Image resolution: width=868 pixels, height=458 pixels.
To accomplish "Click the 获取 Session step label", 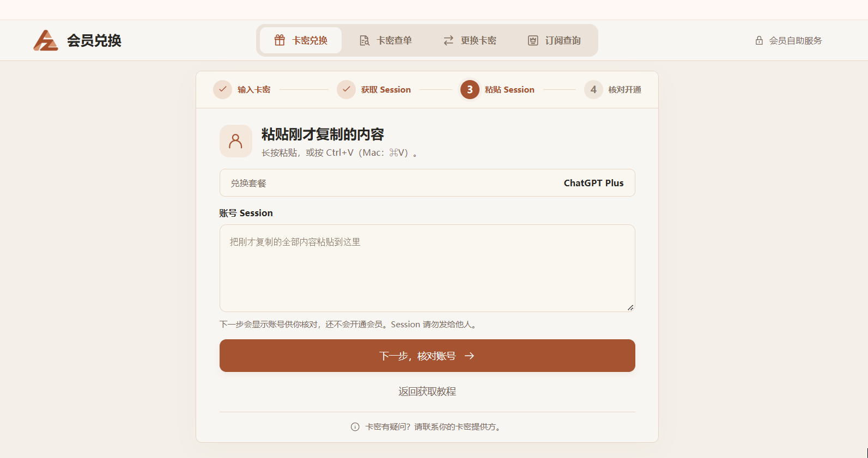I will point(386,89).
